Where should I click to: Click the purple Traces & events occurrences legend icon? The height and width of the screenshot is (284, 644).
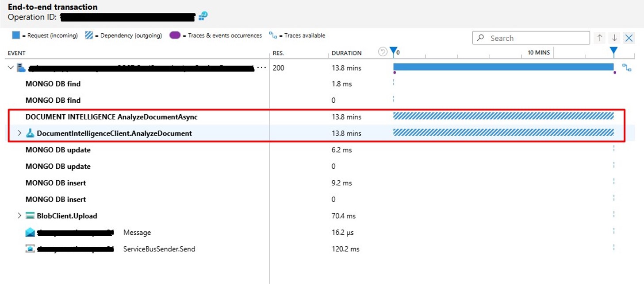click(x=175, y=35)
